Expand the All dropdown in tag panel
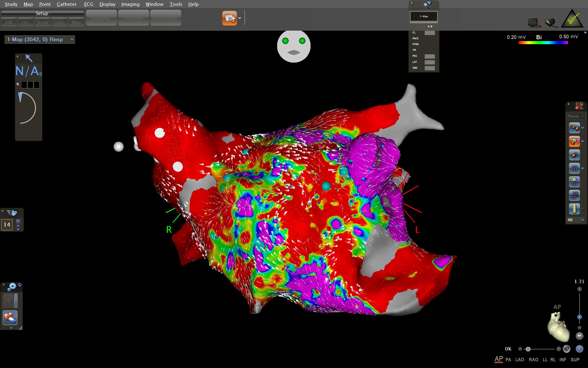 (576, 220)
